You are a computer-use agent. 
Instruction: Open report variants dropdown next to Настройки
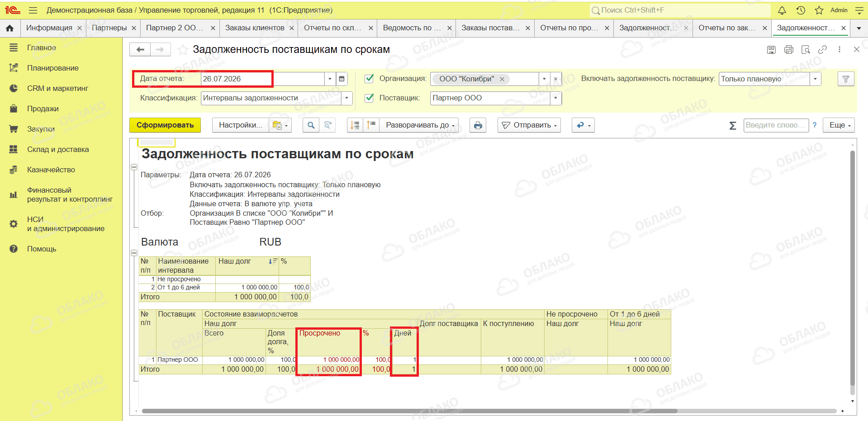(x=280, y=125)
